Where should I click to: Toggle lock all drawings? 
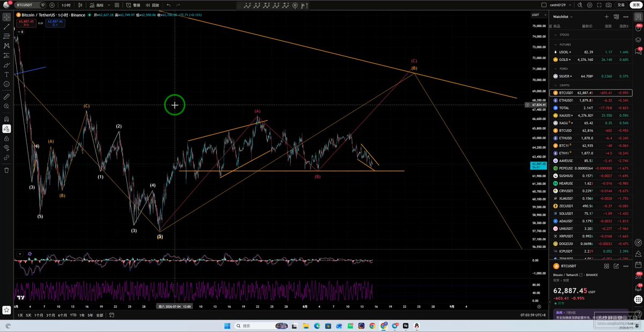pyautogui.click(x=6, y=138)
